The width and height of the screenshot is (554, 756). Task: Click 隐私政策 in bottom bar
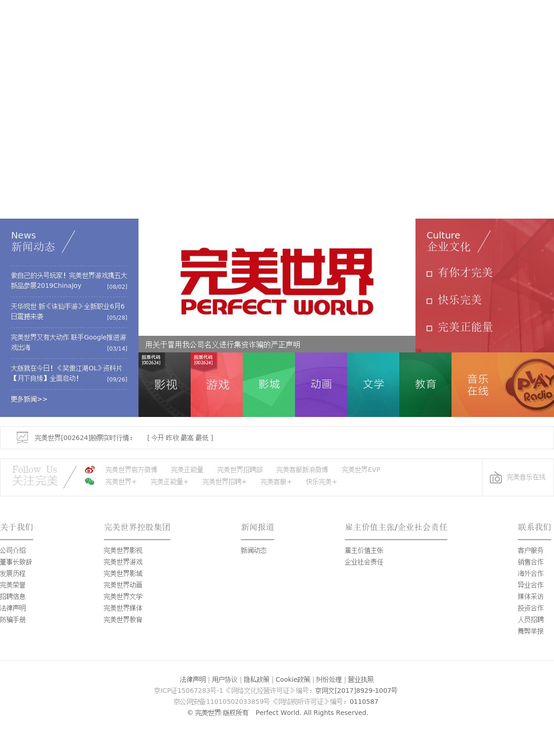[x=257, y=679]
